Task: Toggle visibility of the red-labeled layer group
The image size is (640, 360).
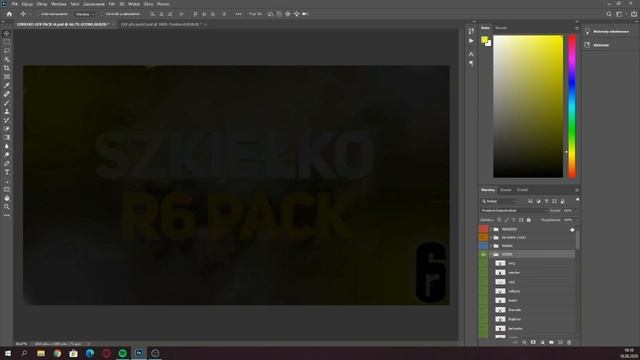Action: click(484, 229)
